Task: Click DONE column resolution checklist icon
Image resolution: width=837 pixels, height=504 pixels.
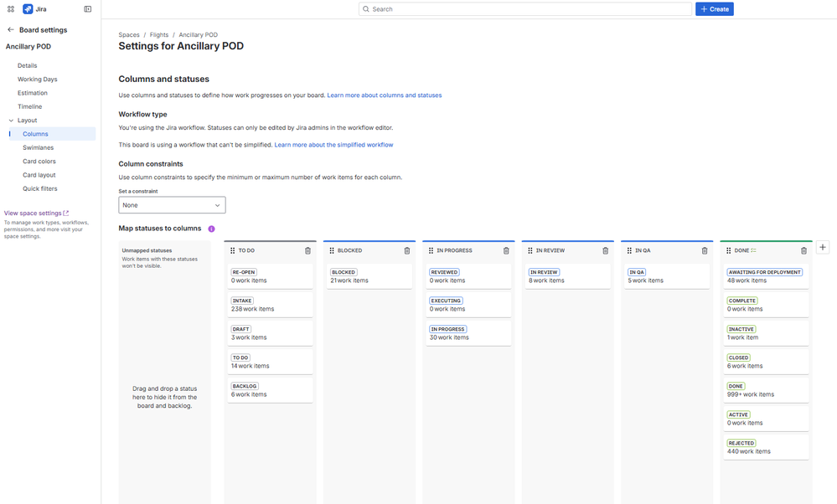Action: click(754, 250)
